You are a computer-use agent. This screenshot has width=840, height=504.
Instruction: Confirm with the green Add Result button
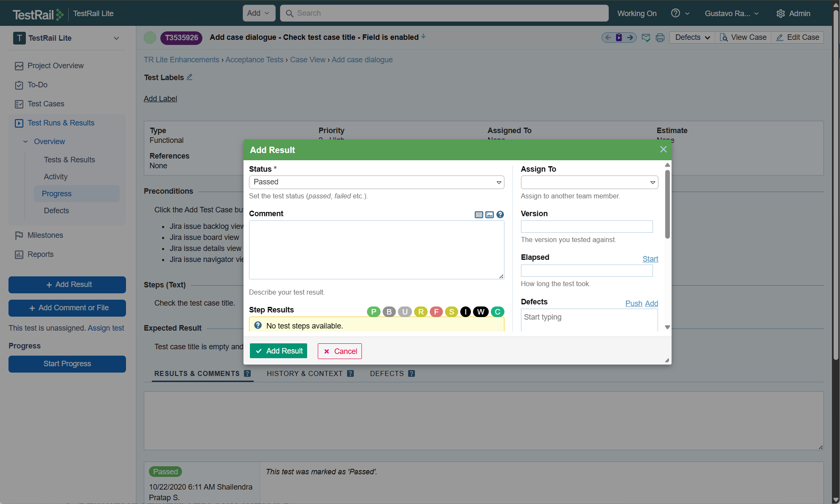click(x=278, y=351)
